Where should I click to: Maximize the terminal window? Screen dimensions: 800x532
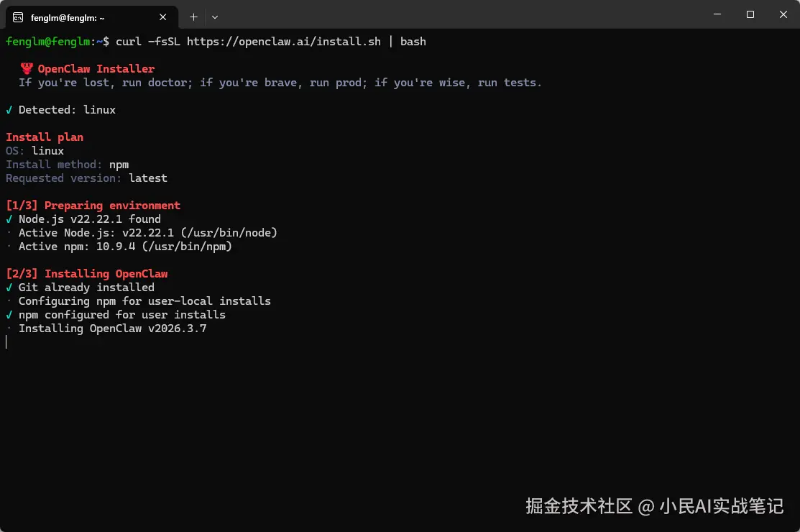(x=750, y=14)
